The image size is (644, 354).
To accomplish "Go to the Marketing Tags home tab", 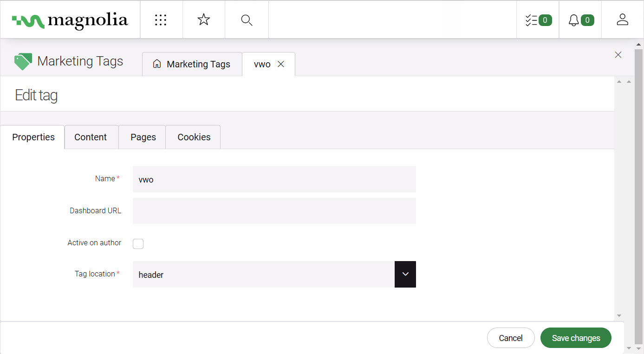I will 192,64.
